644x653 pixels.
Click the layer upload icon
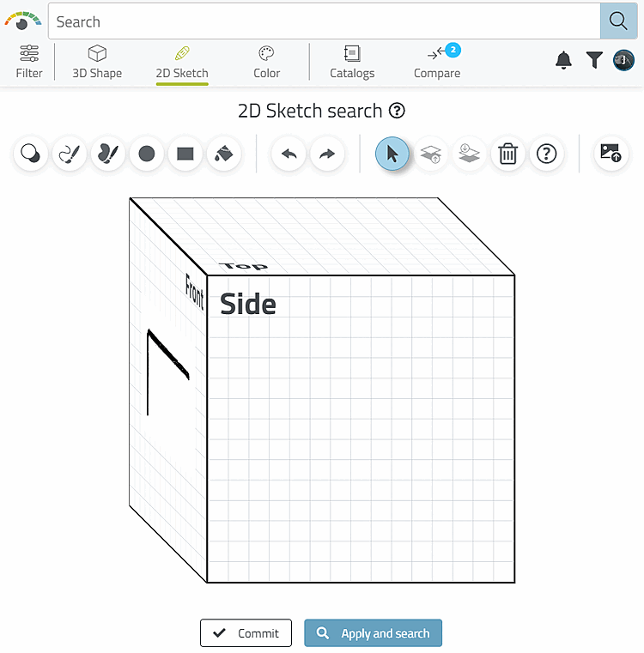coord(430,154)
